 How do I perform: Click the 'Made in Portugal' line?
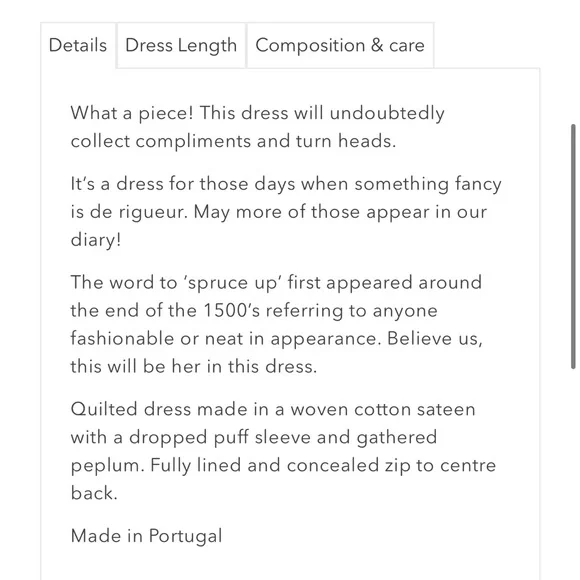point(146,536)
